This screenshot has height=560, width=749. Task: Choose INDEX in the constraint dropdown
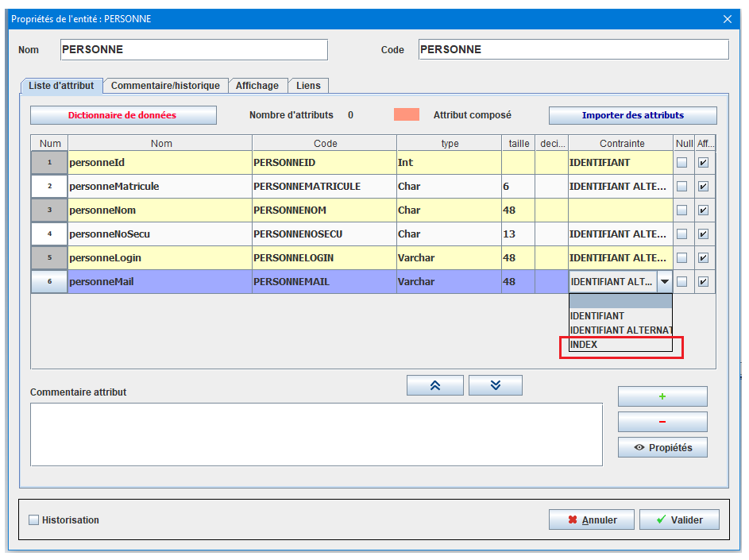tap(620, 345)
